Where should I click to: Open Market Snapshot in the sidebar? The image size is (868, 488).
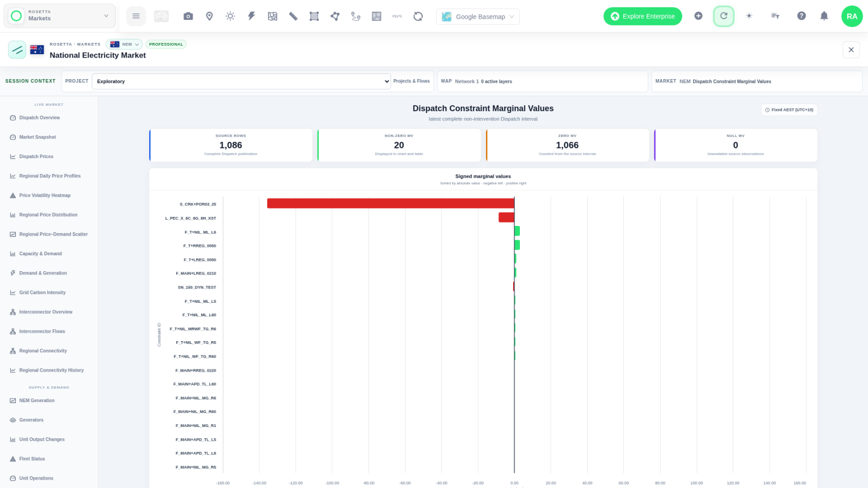49,137
